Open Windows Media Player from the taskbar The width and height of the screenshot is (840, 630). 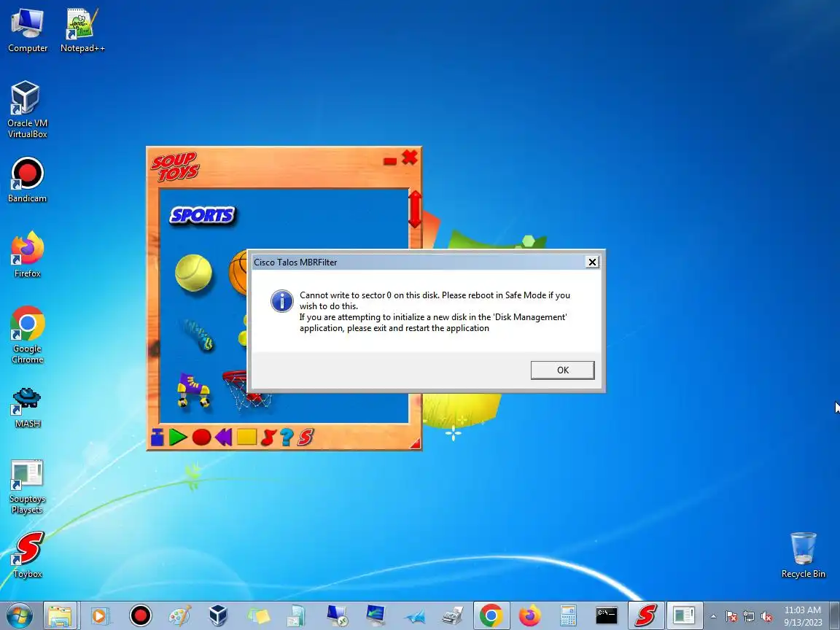click(x=100, y=615)
